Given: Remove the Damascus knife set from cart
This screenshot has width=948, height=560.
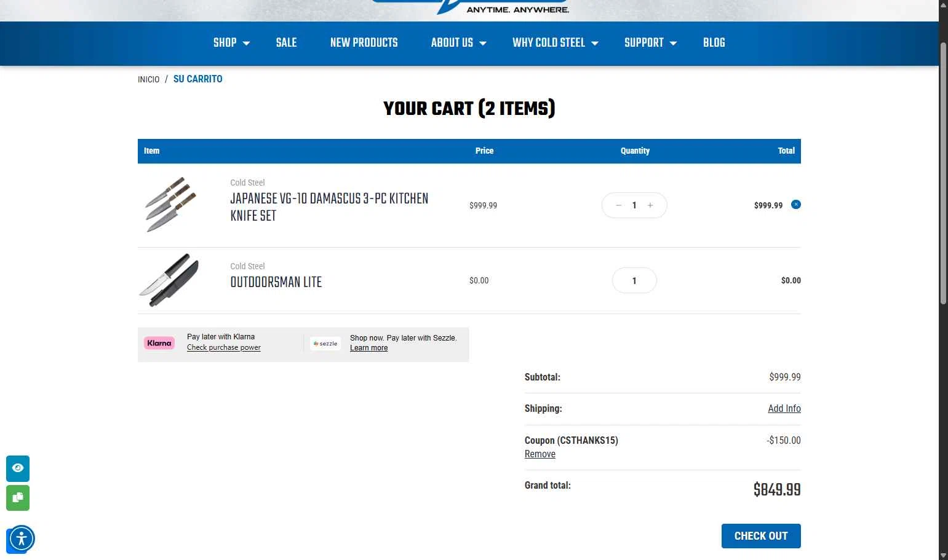Looking at the screenshot, I should (x=795, y=204).
